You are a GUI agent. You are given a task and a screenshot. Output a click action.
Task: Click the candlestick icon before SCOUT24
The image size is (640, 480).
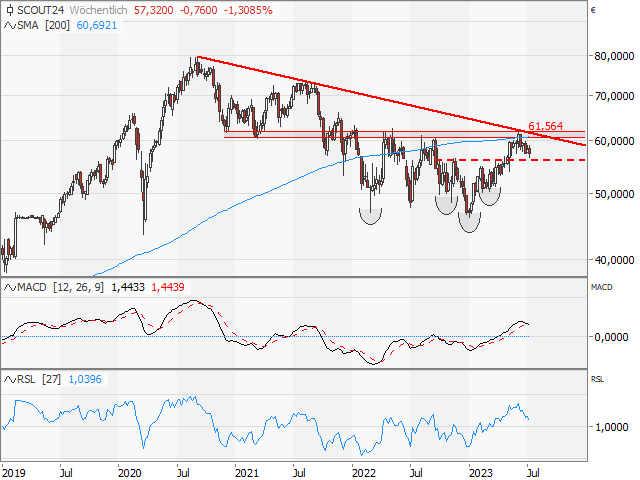[x=10, y=10]
